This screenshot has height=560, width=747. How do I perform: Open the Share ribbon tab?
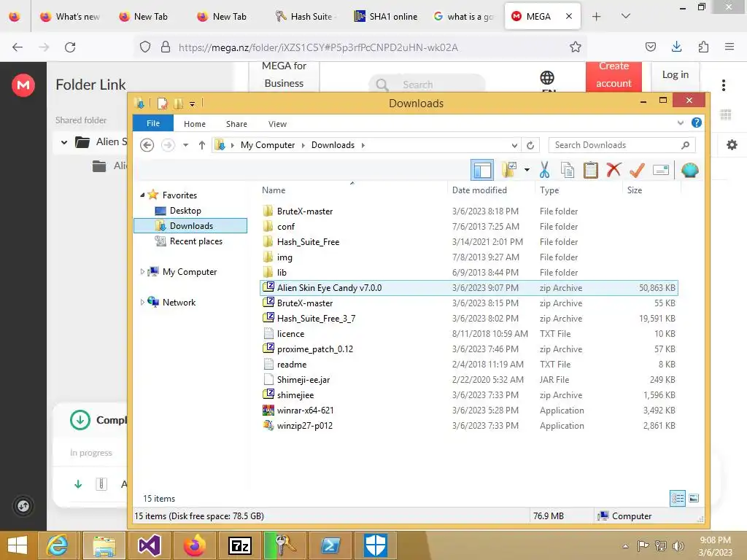click(236, 124)
